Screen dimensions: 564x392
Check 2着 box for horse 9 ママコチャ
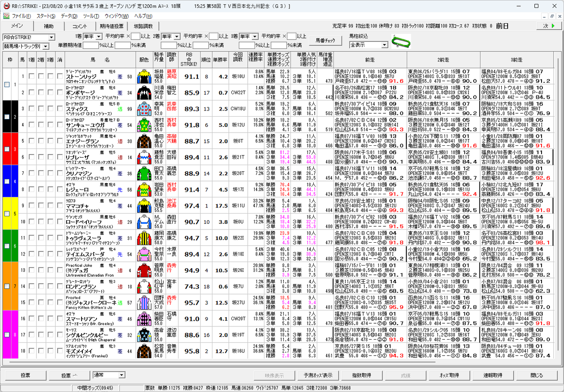41,205
